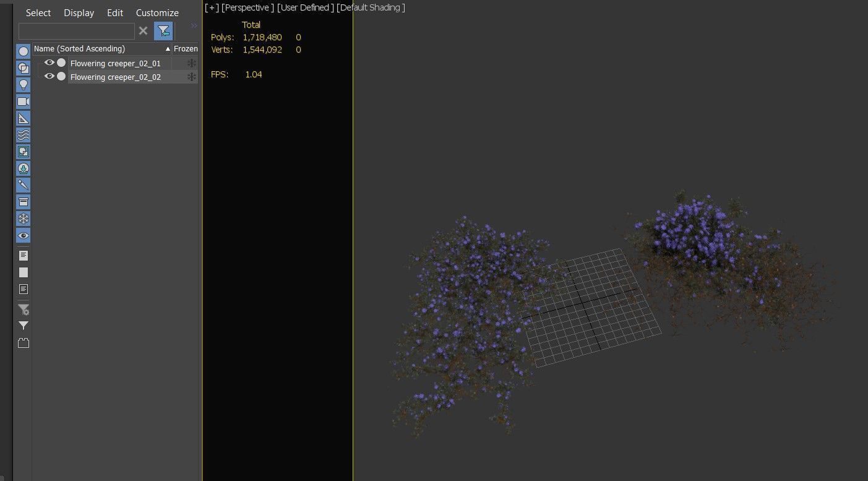Open the [Perspective] viewport menu
Screen dimensions: 868x481
pyautogui.click(x=247, y=7)
